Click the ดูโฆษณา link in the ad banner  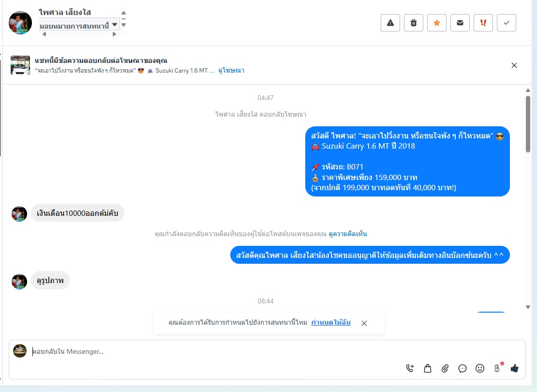point(231,71)
